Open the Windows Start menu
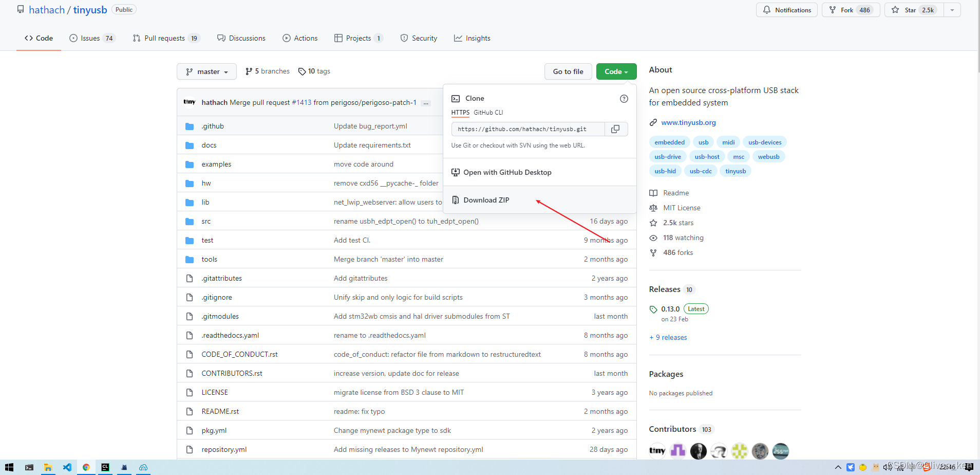 point(9,467)
